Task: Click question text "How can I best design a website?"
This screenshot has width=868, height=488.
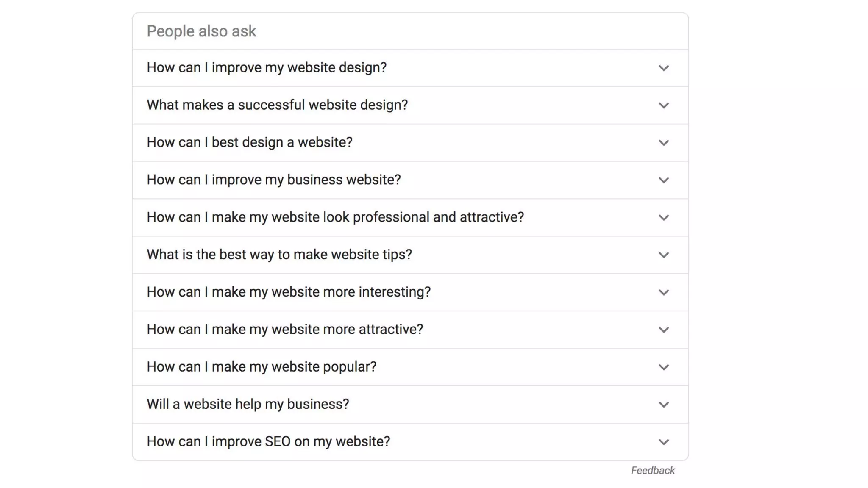Action: (x=250, y=142)
